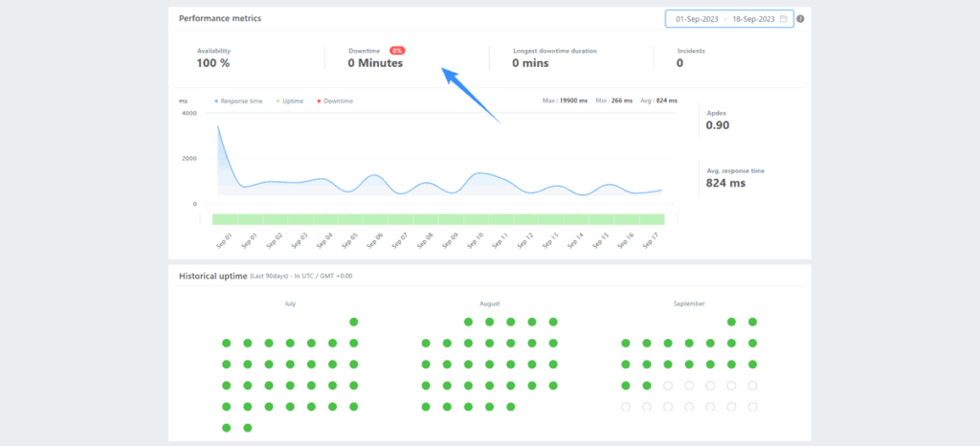Select the first green dot of August
This screenshot has height=446, width=980.
tap(468, 322)
